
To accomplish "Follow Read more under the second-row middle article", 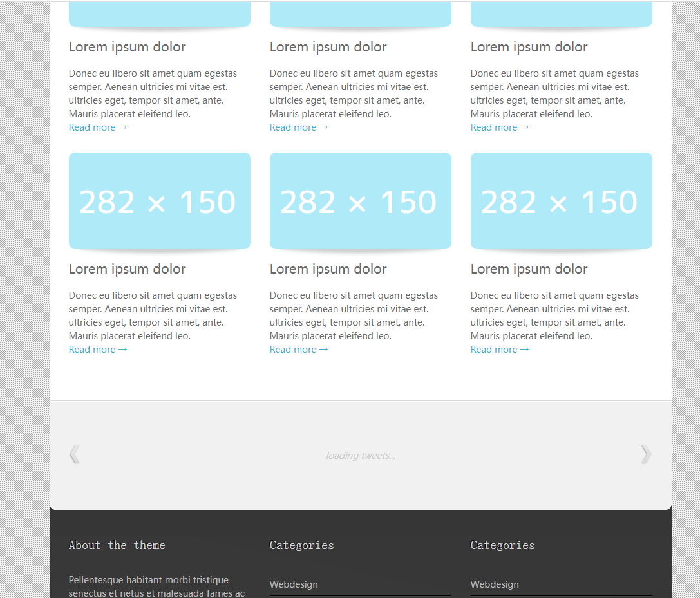I will (x=299, y=350).
